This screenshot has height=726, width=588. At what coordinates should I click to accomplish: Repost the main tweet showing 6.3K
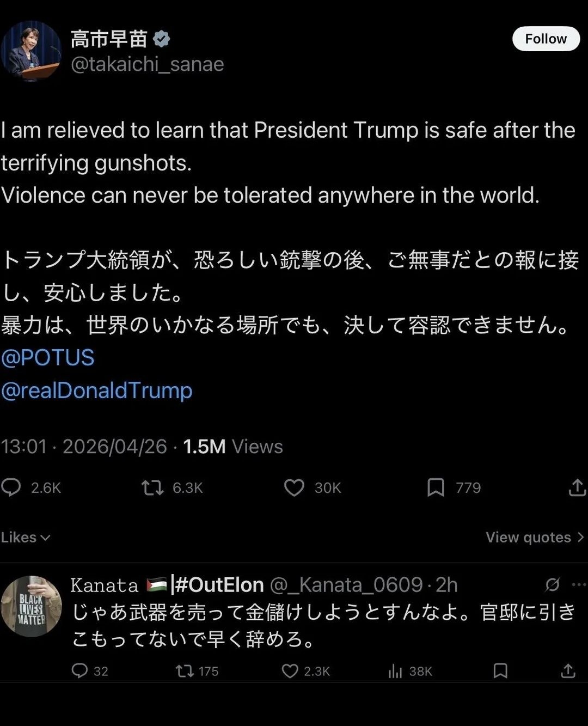tap(152, 487)
